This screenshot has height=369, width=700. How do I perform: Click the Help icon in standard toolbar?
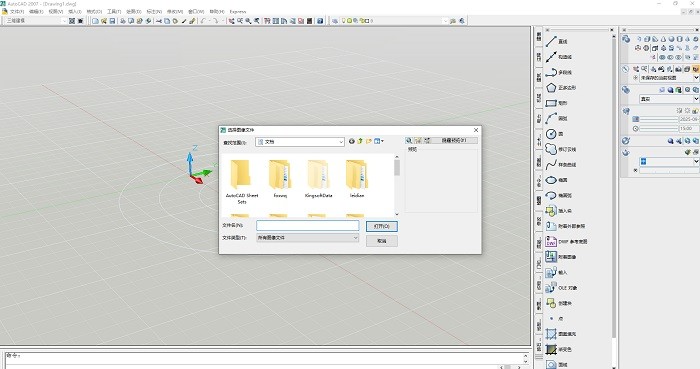[320, 21]
